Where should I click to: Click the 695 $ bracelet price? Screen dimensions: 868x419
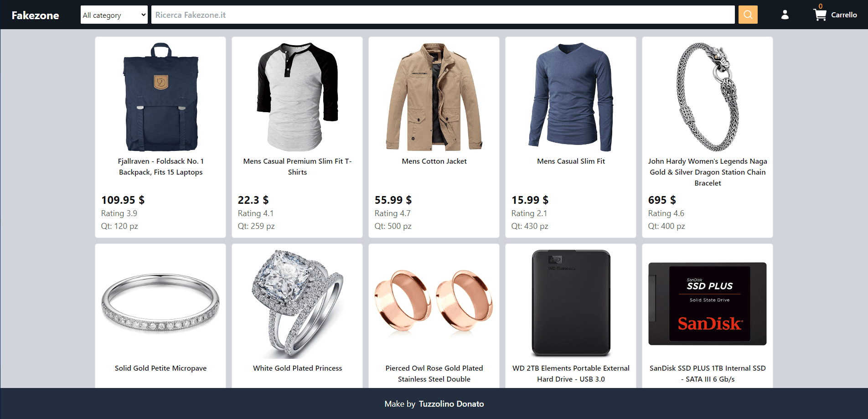662,200
